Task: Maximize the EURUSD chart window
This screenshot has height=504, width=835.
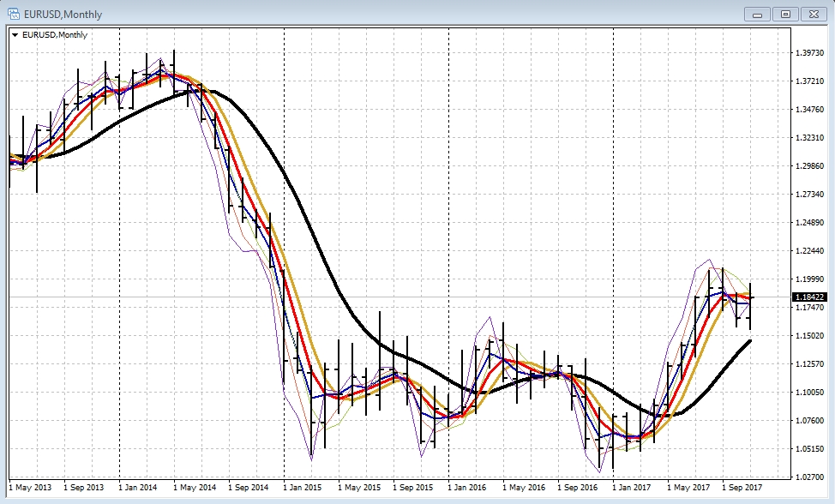Action: point(784,14)
